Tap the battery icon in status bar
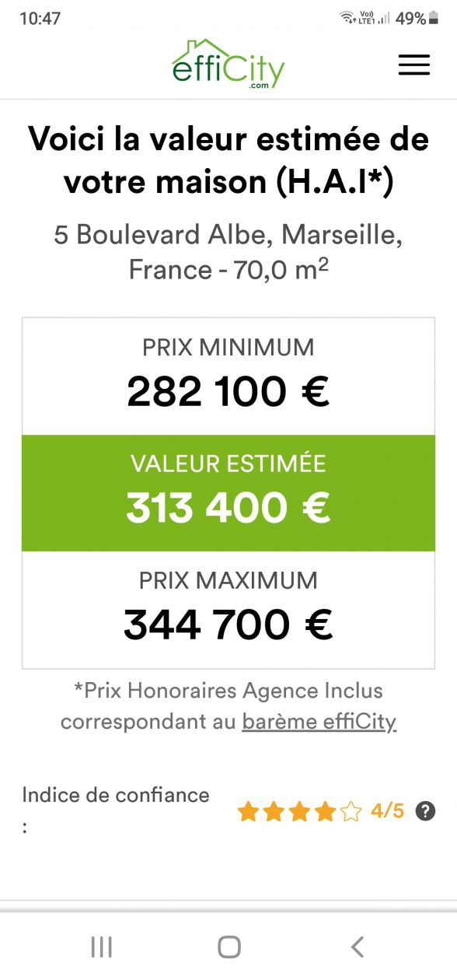Screen dimensions: 457x980 point(433,18)
